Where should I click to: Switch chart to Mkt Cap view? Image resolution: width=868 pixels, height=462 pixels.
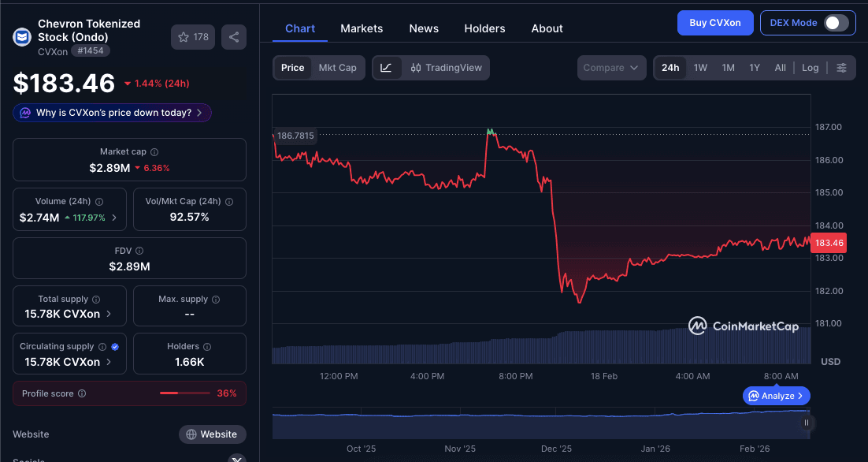click(337, 68)
